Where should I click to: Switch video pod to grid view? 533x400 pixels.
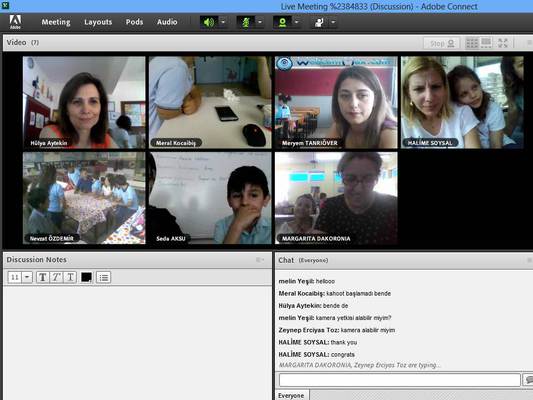(472, 43)
